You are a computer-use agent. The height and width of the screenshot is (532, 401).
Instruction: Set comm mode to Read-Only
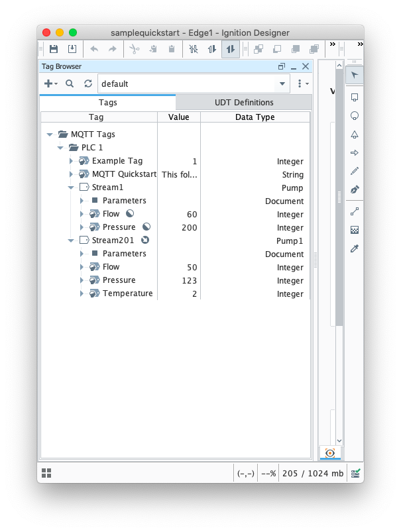tap(212, 49)
